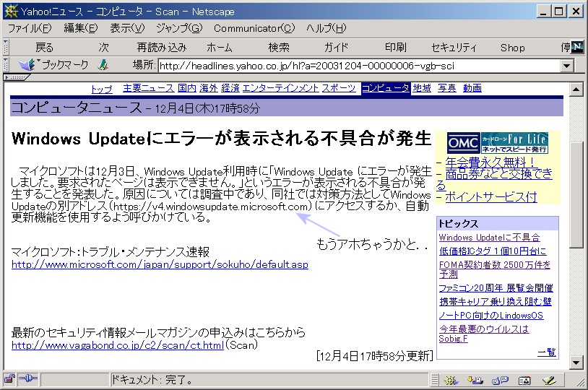Open the 一覧 topics list link
Viewport: 588px width, 390px height.
tap(547, 352)
